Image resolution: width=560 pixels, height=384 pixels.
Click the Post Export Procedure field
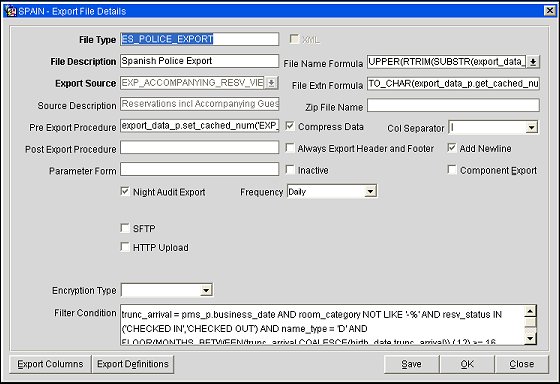(199, 148)
